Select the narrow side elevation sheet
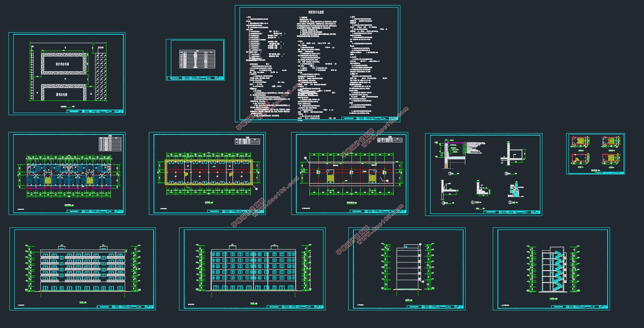This screenshot has width=644, height=328. [407, 269]
